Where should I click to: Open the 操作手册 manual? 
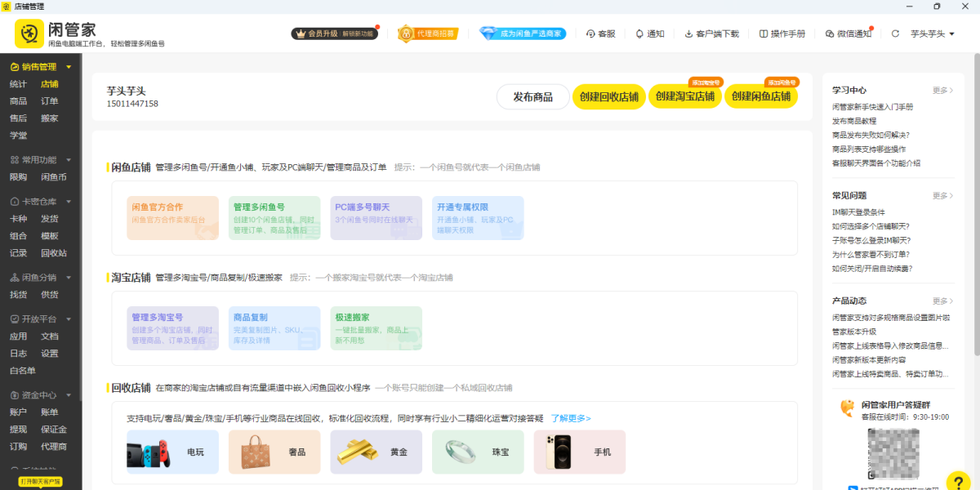pos(782,33)
